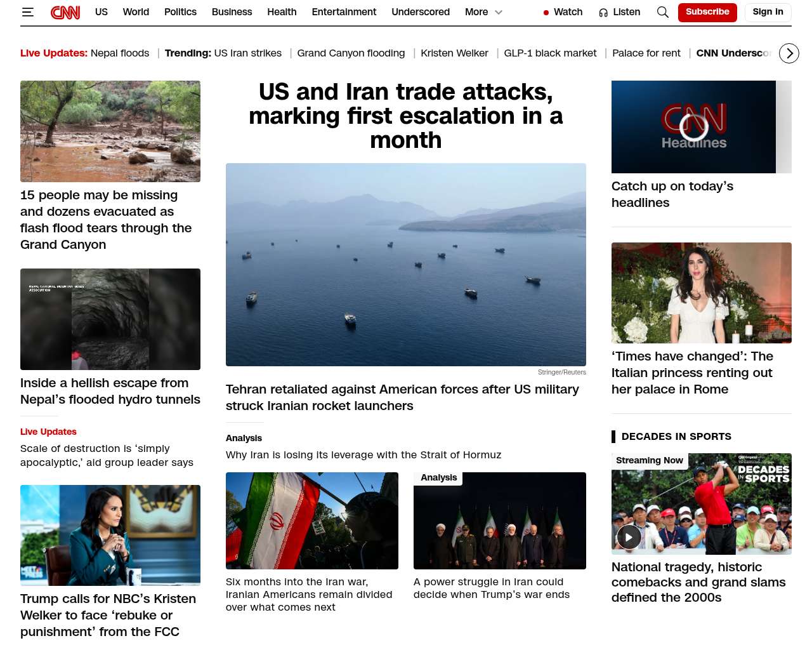Click the red live dot beside Watch
The width and height of the screenshot is (812, 650).
pos(546,13)
